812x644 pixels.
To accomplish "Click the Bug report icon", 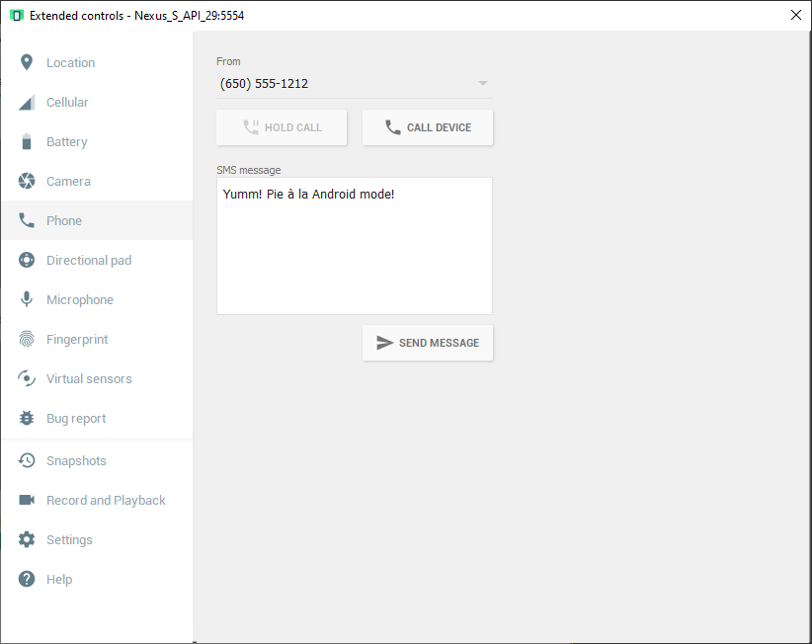I will pos(27,419).
